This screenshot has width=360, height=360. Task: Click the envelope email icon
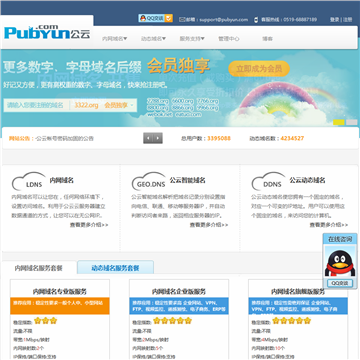click(182, 19)
